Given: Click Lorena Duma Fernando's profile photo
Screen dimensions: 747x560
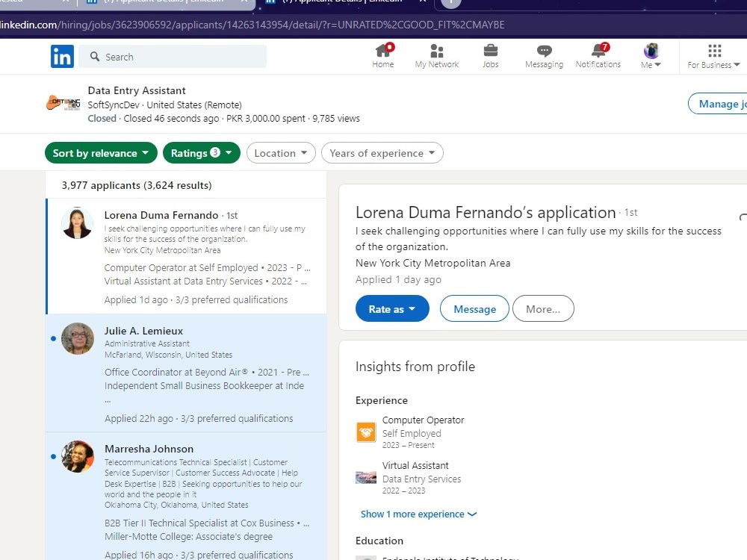Looking at the screenshot, I should coord(77,223).
